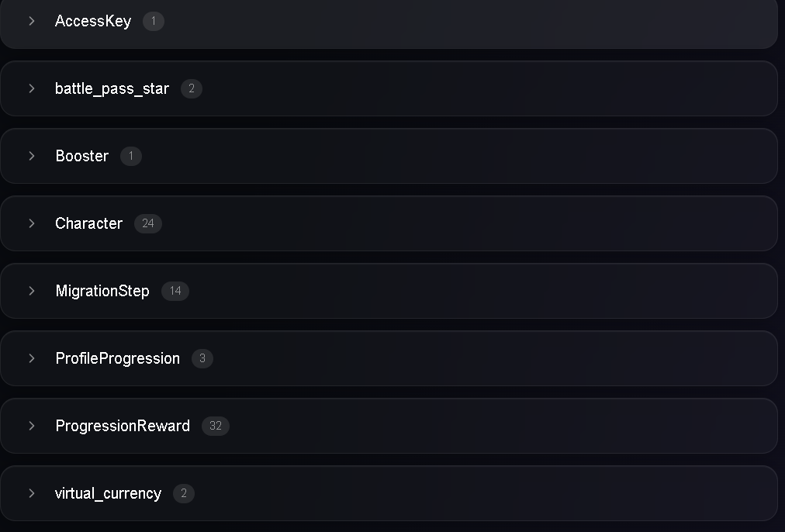
Task: Click the MigrationStep label
Action: coord(102,292)
